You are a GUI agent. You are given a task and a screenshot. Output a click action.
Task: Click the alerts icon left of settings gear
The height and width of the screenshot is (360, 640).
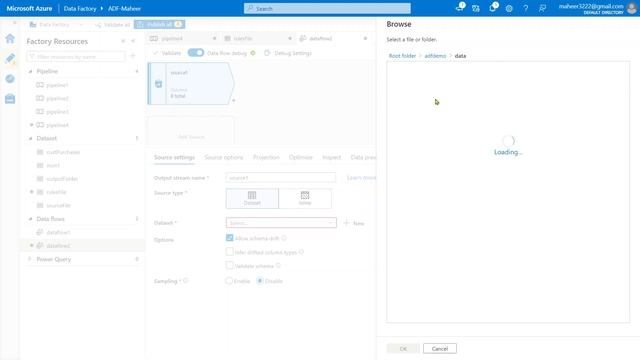click(493, 8)
